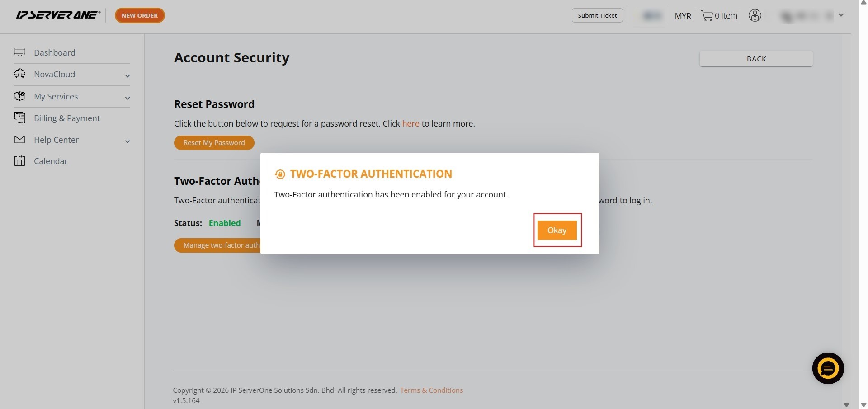Click the Dashboard monitor icon

click(19, 52)
